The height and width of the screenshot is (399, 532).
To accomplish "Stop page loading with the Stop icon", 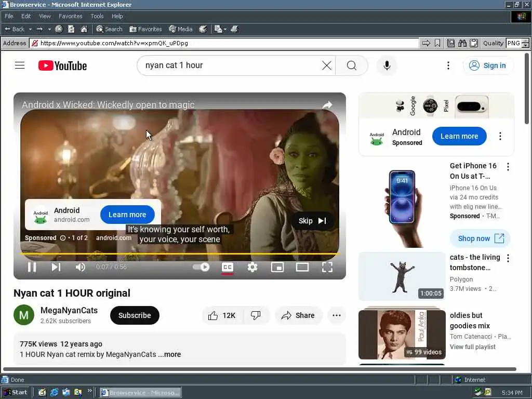I will pos(59,29).
